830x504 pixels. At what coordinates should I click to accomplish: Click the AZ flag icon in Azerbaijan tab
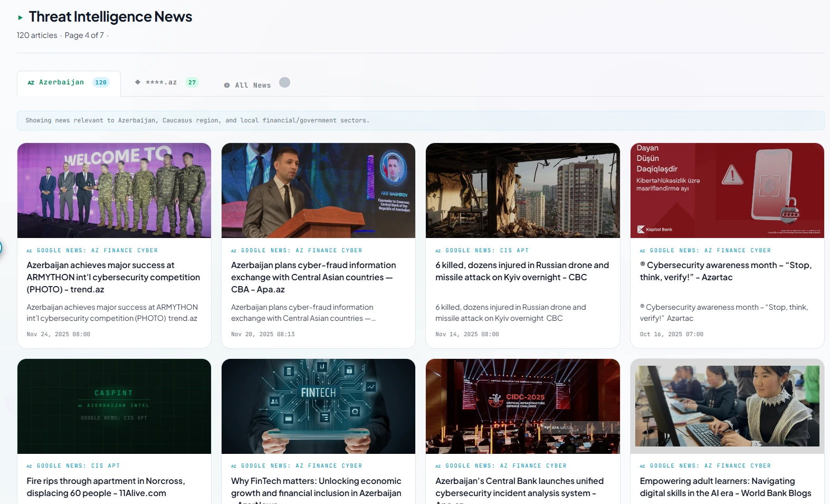pyautogui.click(x=31, y=83)
